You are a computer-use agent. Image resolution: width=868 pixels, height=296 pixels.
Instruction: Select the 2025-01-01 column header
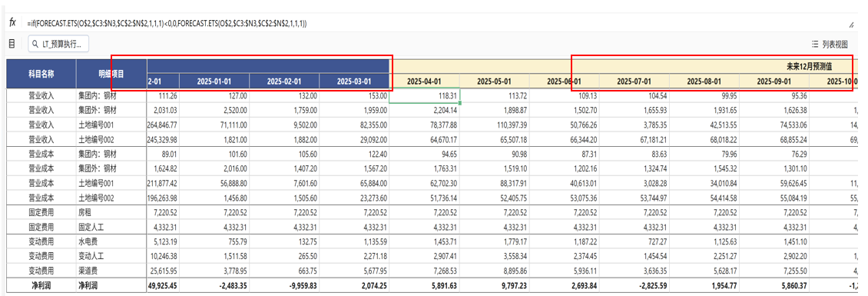click(214, 81)
